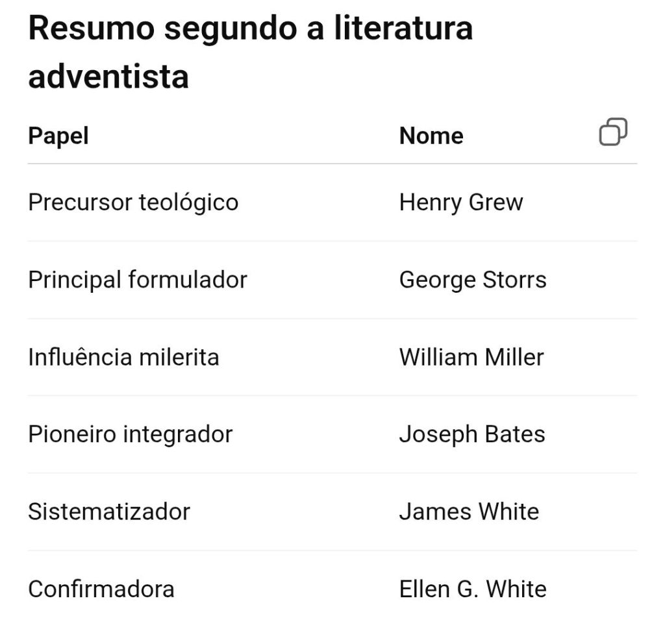Select the heading 'Resumo segundo a literatura adventista'
665x644 pixels.
(250, 53)
